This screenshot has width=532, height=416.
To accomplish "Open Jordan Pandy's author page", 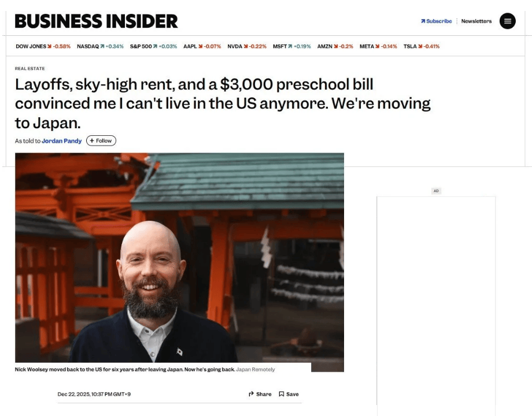I will point(62,141).
